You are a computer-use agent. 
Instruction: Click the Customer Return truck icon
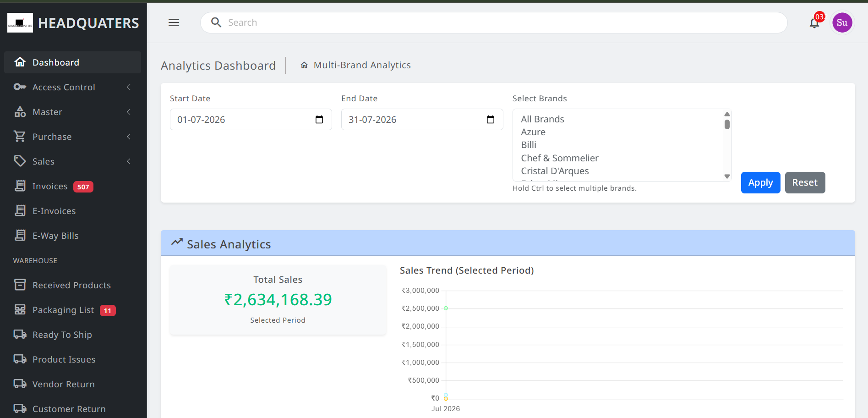coord(20,408)
